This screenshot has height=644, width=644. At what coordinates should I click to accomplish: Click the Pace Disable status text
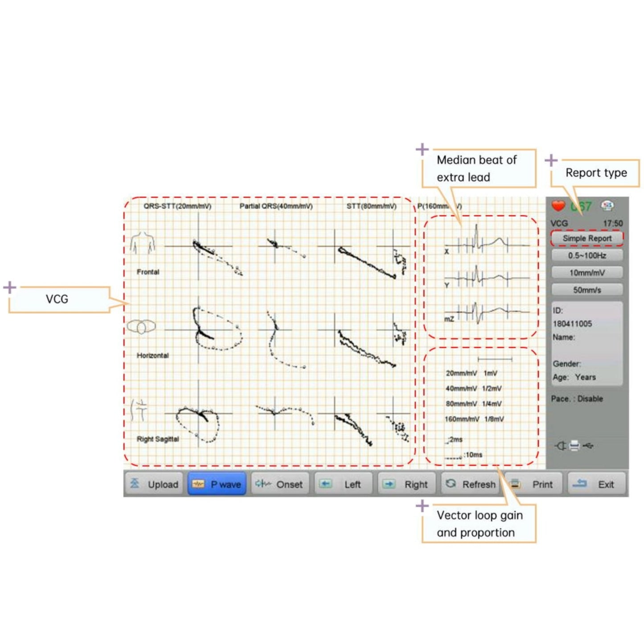pyautogui.click(x=577, y=399)
